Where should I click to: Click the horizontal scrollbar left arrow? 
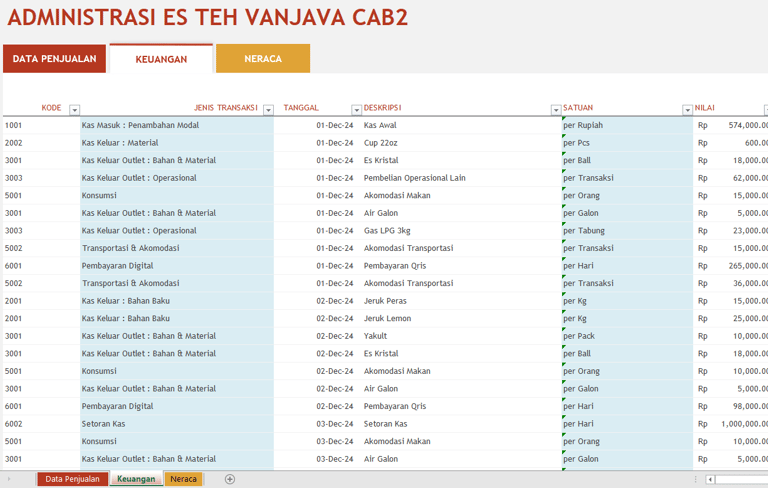click(710, 479)
